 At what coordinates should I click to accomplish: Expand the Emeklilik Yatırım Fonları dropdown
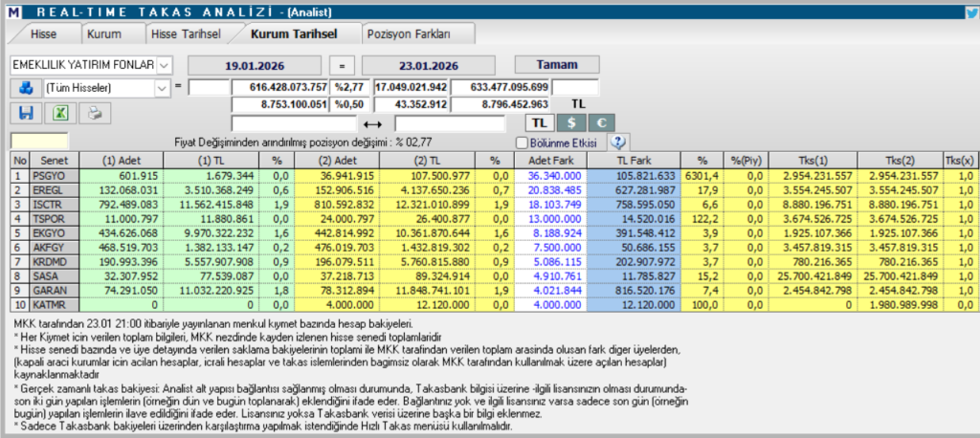tap(164, 65)
